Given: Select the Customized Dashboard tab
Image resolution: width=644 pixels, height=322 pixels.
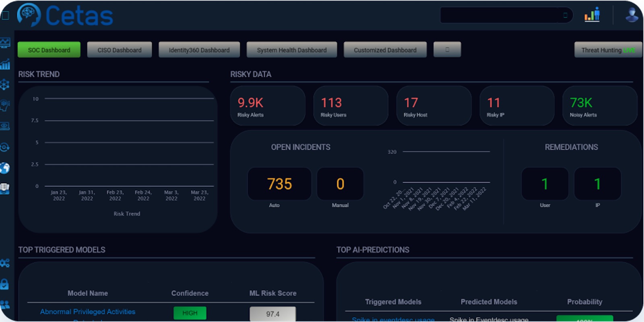Looking at the screenshot, I should 385,50.
